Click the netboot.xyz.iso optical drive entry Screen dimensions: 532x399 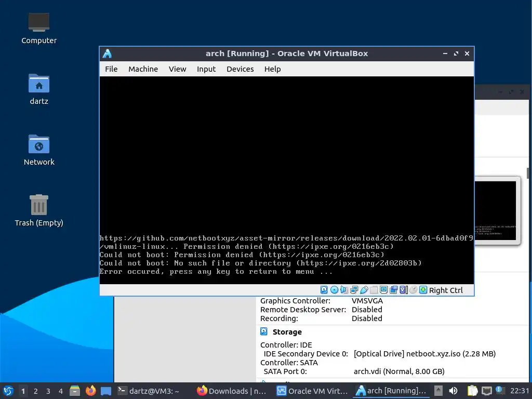click(424, 353)
